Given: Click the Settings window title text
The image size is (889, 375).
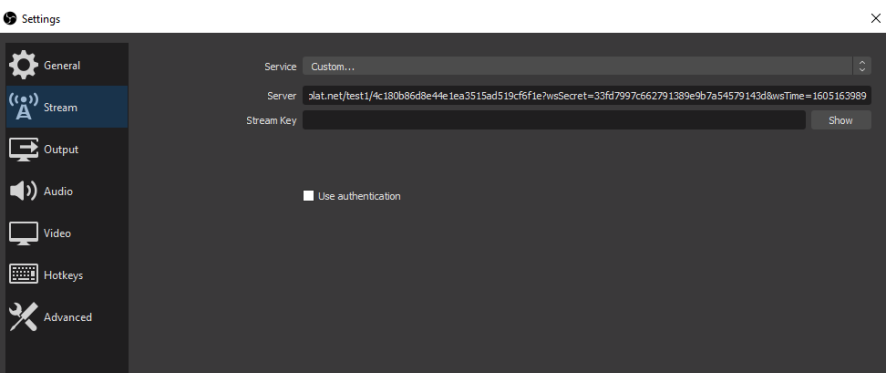Looking at the screenshot, I should click(41, 19).
